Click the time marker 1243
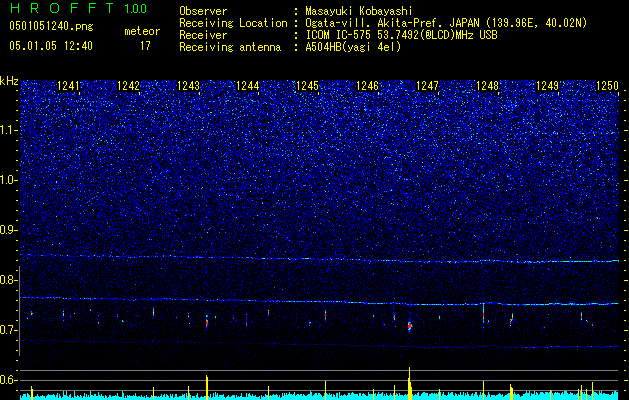The image size is (629, 400). pyautogui.click(x=188, y=85)
